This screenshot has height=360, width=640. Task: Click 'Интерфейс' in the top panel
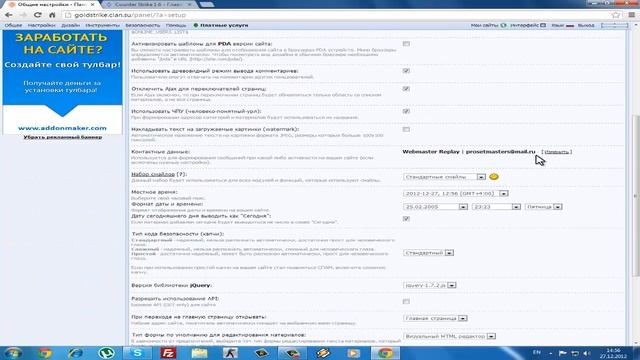click(x=524, y=25)
